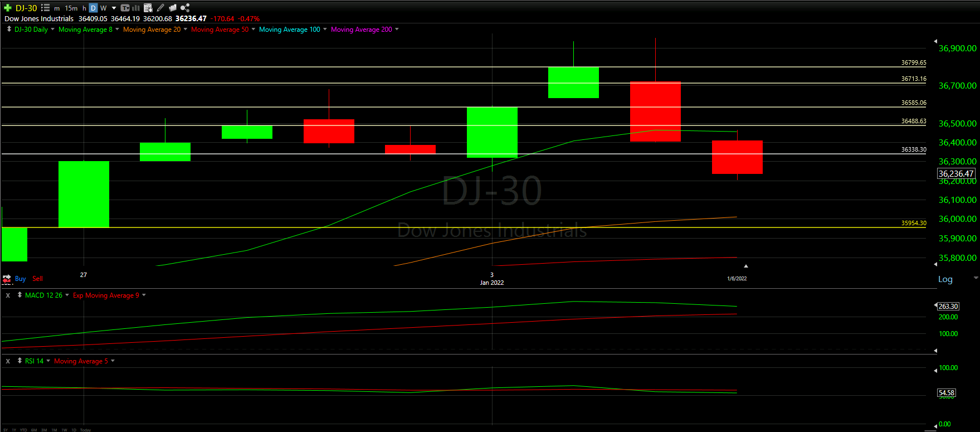
Task: Click the 36488.63 horizontal line label
Action: point(914,121)
